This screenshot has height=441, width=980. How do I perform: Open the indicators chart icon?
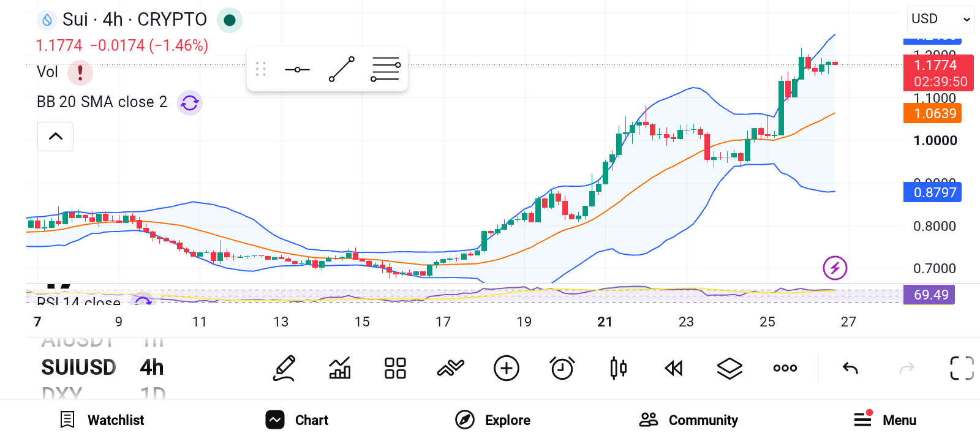(340, 368)
